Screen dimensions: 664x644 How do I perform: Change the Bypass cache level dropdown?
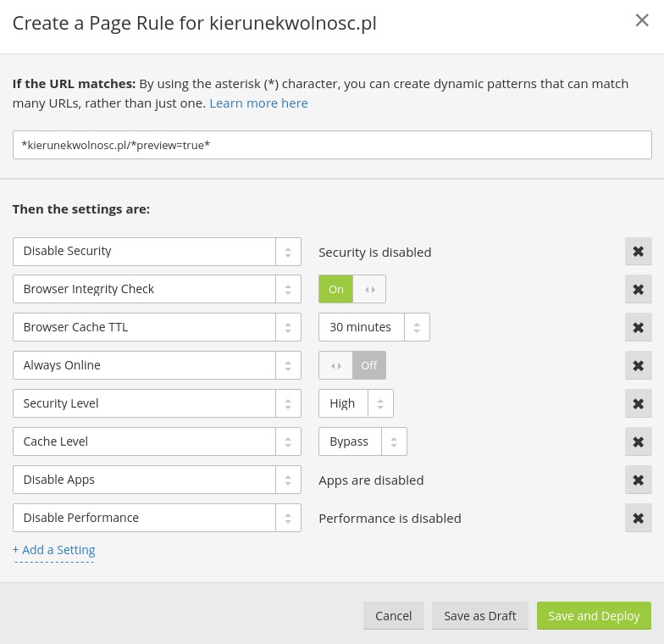coord(362,441)
